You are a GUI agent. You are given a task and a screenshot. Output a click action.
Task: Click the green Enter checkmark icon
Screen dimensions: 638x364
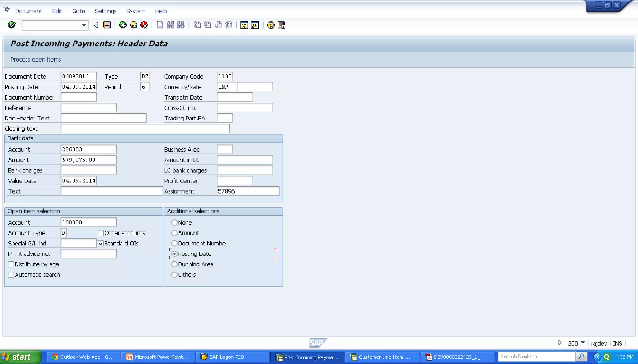[x=12, y=25]
